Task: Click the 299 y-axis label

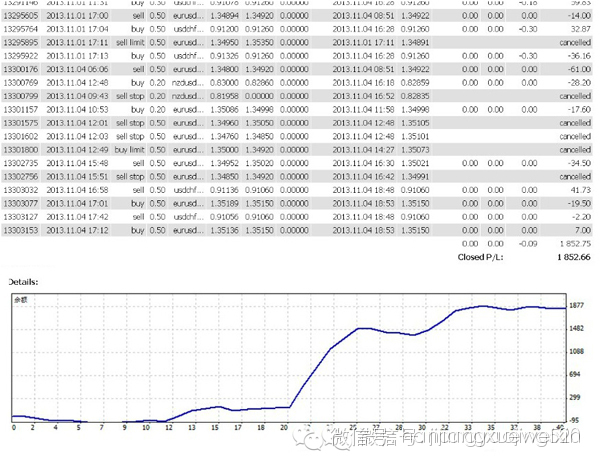Action: tap(575, 397)
